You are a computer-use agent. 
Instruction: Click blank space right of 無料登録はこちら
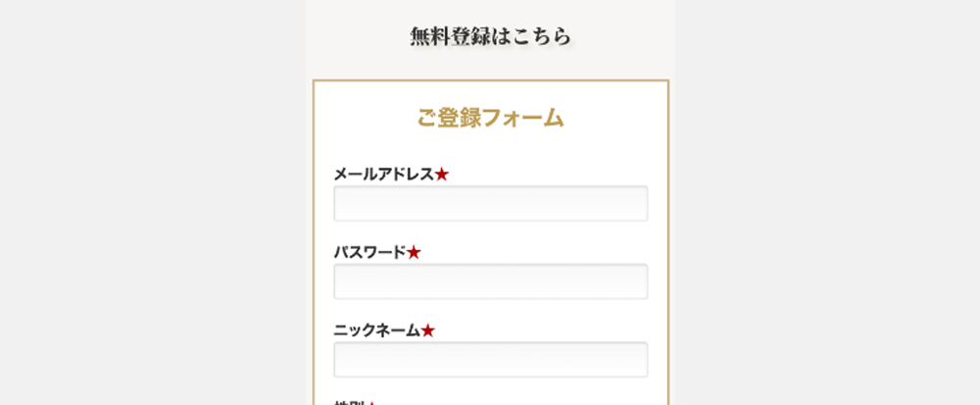(x=625, y=37)
